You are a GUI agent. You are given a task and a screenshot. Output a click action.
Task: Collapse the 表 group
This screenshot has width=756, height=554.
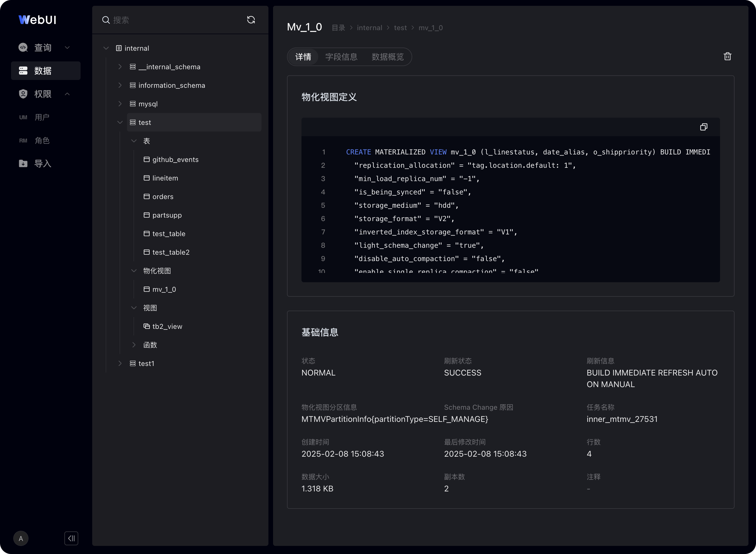[134, 141]
